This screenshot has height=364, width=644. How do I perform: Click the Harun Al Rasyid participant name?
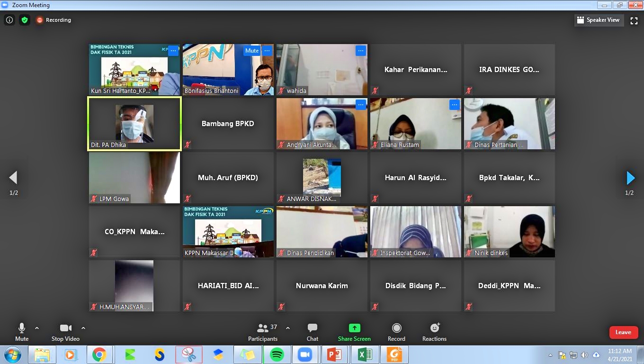416,178
